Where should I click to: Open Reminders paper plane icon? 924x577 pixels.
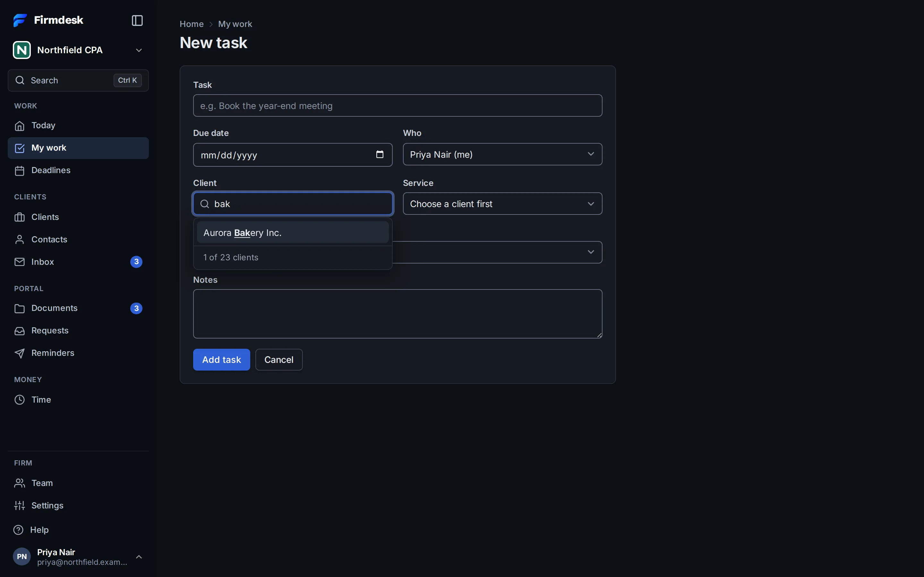click(x=20, y=353)
